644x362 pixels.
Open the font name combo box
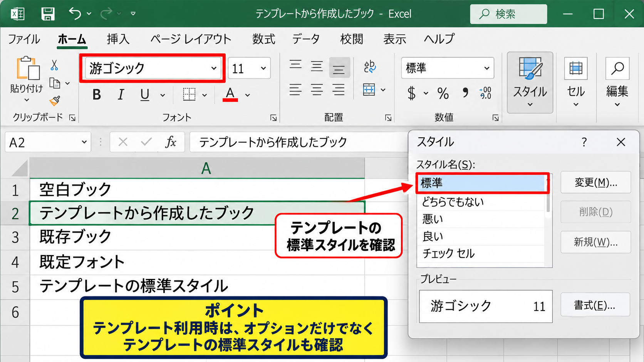pos(153,68)
